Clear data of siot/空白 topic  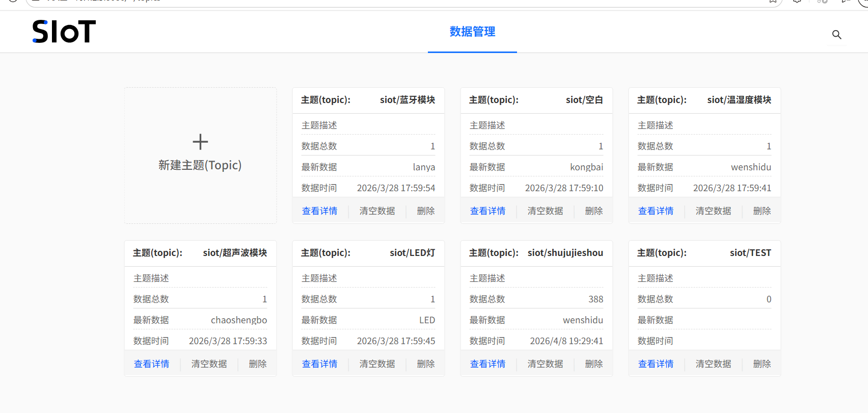(x=545, y=211)
